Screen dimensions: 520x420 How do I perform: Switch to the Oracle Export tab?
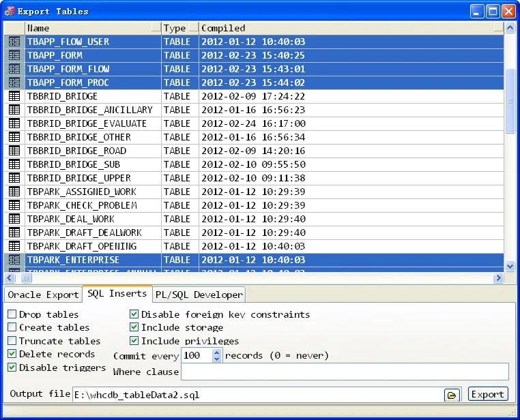pyautogui.click(x=43, y=295)
